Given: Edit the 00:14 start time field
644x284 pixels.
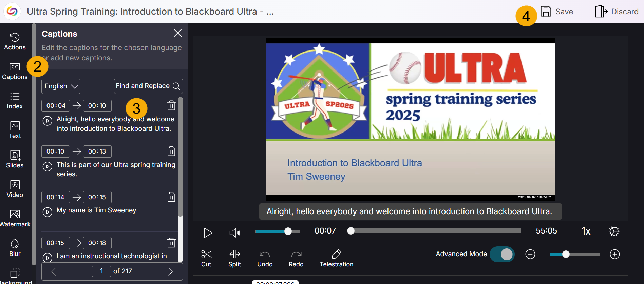Looking at the screenshot, I should point(56,197).
